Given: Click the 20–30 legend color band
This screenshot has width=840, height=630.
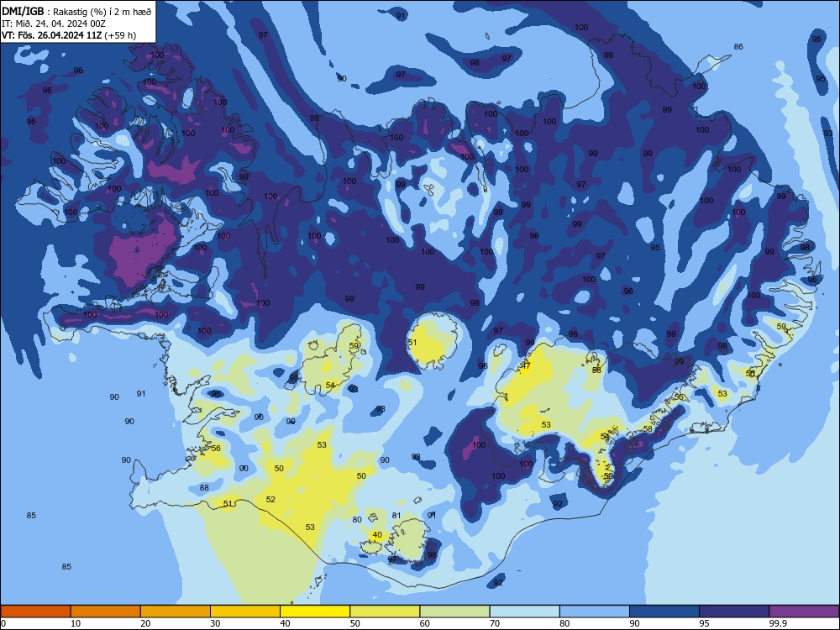Looking at the screenshot, I should click(x=176, y=612).
